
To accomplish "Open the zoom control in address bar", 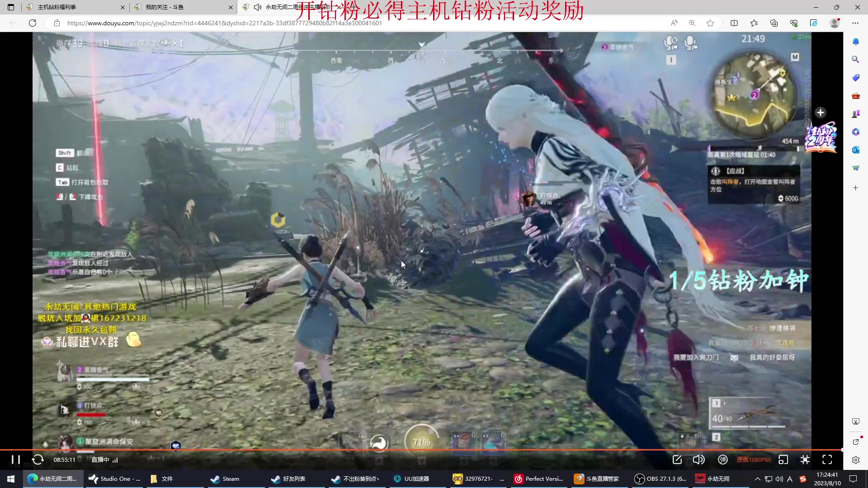I will 692,23.
